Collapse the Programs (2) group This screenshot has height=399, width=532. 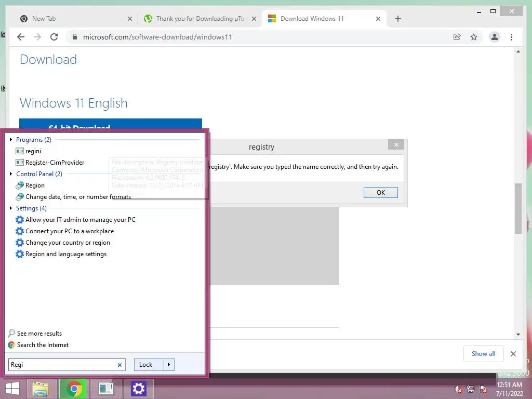[x=11, y=139]
